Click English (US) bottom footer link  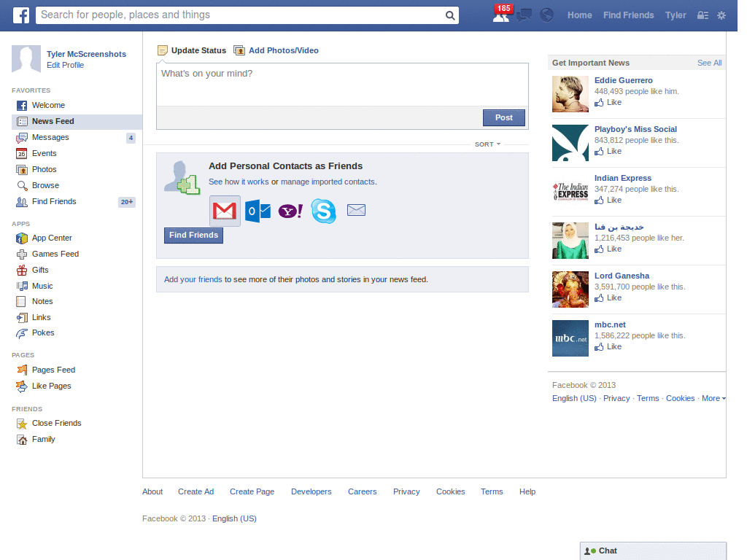pyautogui.click(x=234, y=518)
